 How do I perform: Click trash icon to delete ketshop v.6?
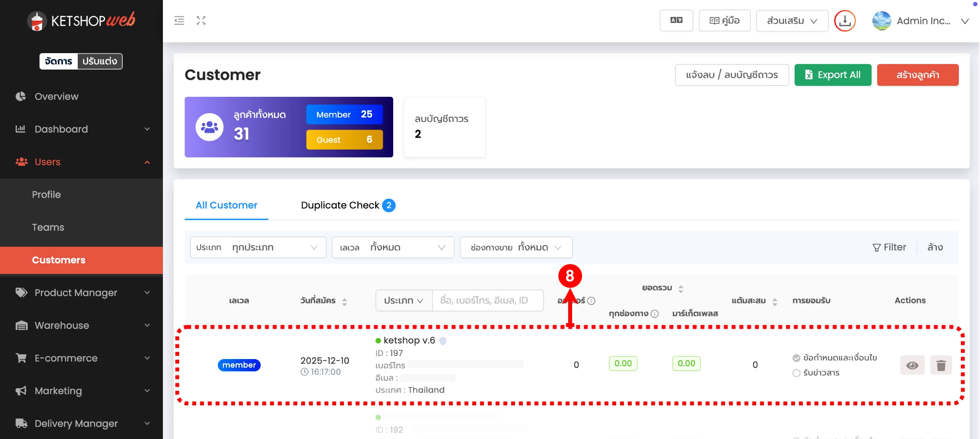[x=941, y=366]
